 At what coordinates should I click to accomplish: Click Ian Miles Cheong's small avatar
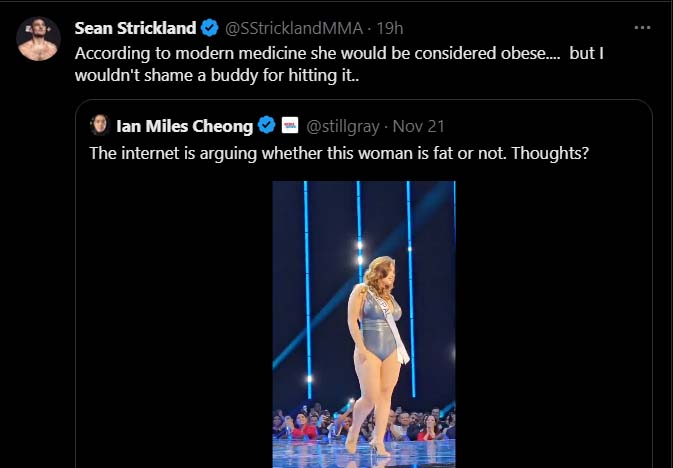pyautogui.click(x=100, y=125)
